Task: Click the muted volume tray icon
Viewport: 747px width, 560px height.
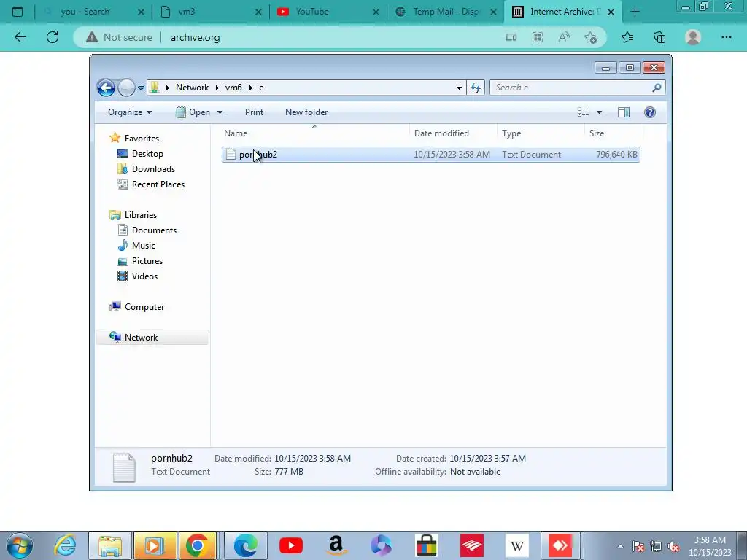Action: 673,547
